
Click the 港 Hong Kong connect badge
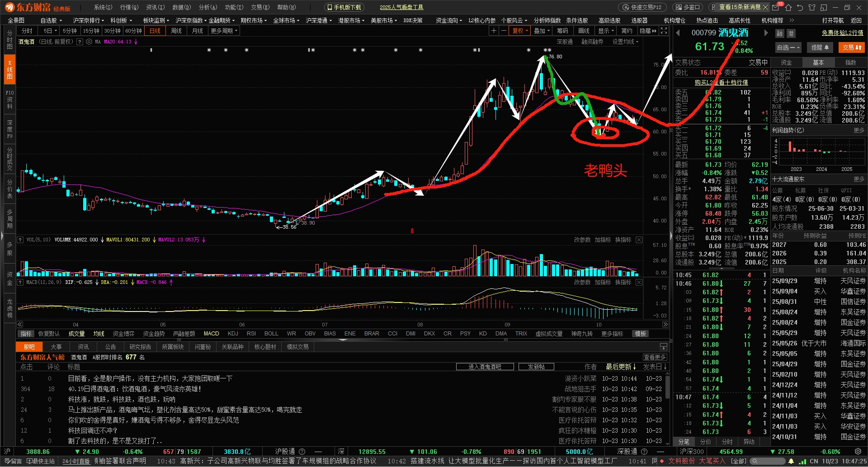(791, 34)
